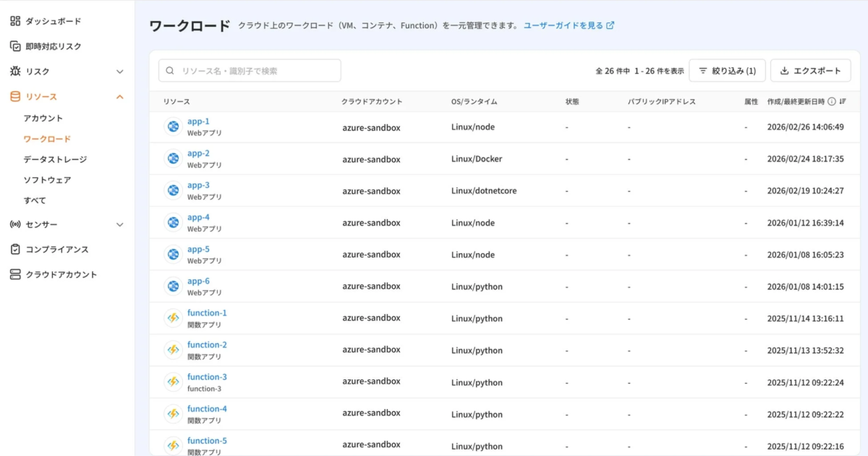Click the sort icon in date column header
Viewport: 868px width, 456px height.
pos(843,102)
